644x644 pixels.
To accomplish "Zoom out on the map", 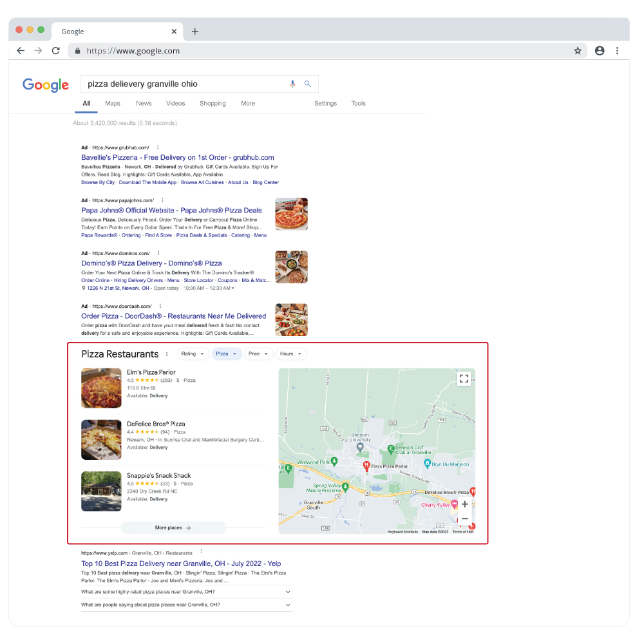I will click(x=464, y=518).
